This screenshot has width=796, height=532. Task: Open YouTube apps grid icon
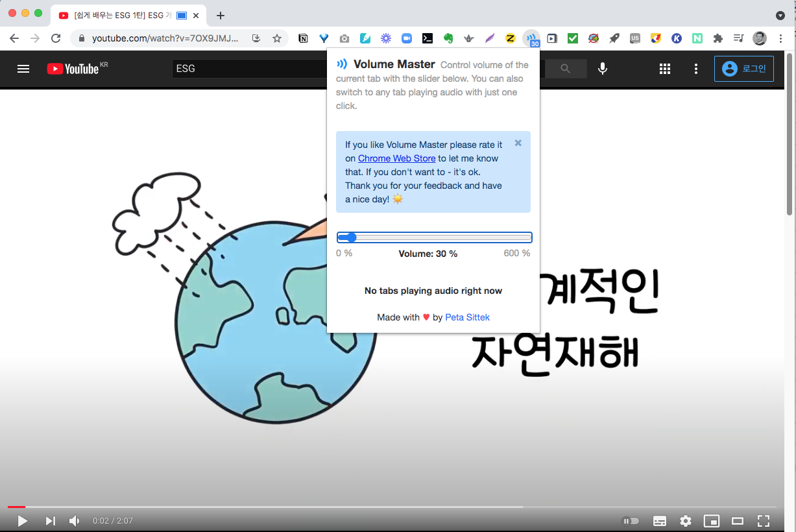[x=665, y=68]
